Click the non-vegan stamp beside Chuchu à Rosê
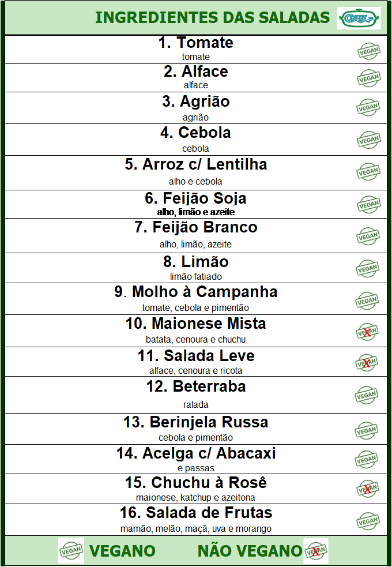 click(367, 489)
